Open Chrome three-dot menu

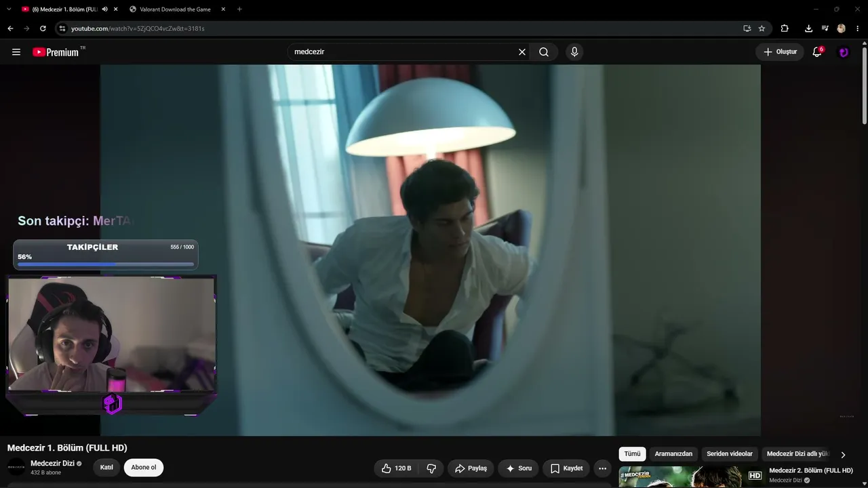point(858,28)
